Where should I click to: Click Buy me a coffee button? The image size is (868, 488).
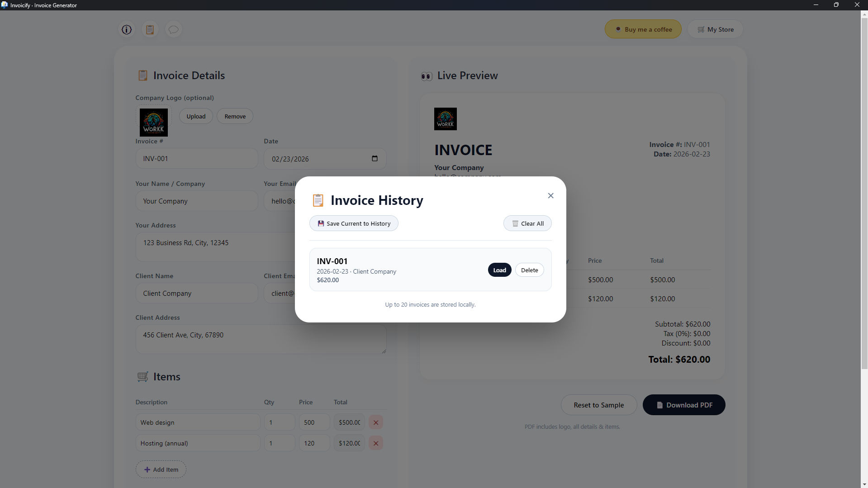coord(643,29)
